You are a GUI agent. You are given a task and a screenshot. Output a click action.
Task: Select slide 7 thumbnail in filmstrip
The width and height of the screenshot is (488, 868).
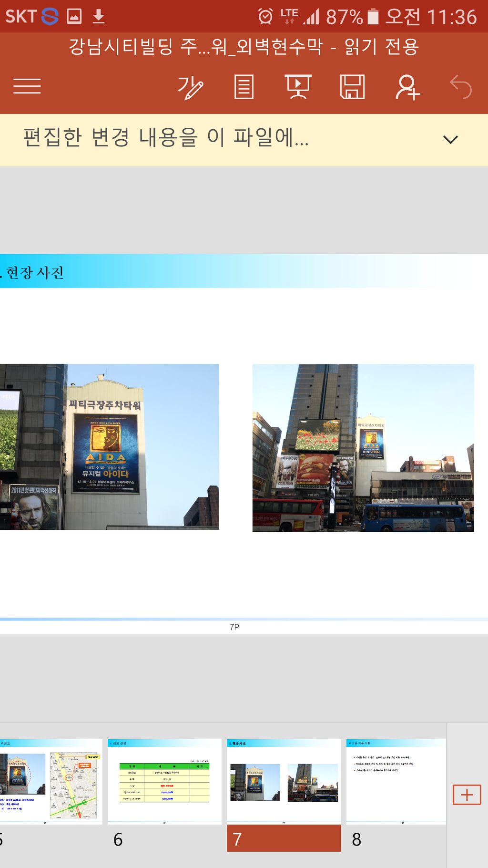tap(284, 781)
